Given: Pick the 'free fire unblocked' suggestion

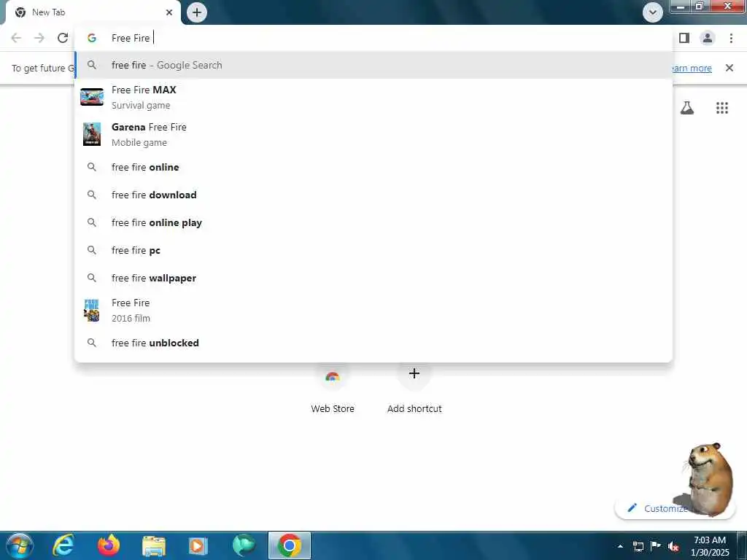Looking at the screenshot, I should click(x=373, y=343).
